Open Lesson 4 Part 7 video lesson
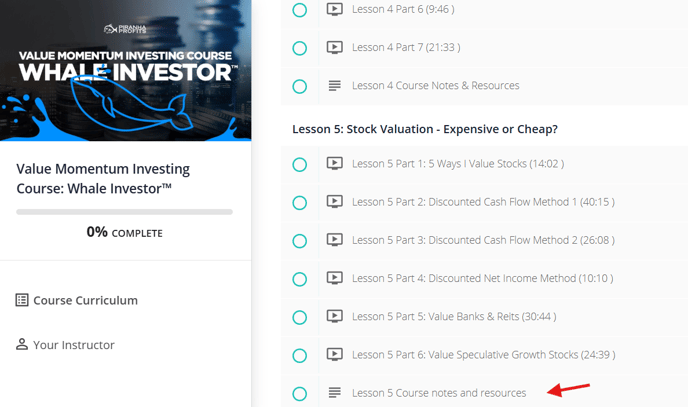This screenshot has height=407, width=688. coord(406,47)
